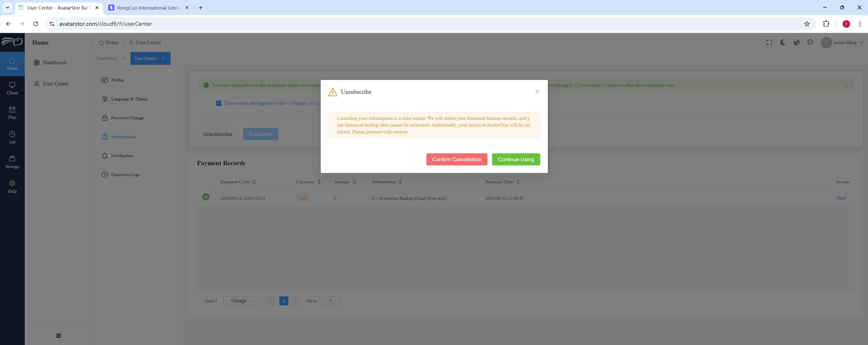The width and height of the screenshot is (868, 345).
Task: Open the Plan calendar icon
Action: pyautogui.click(x=12, y=109)
